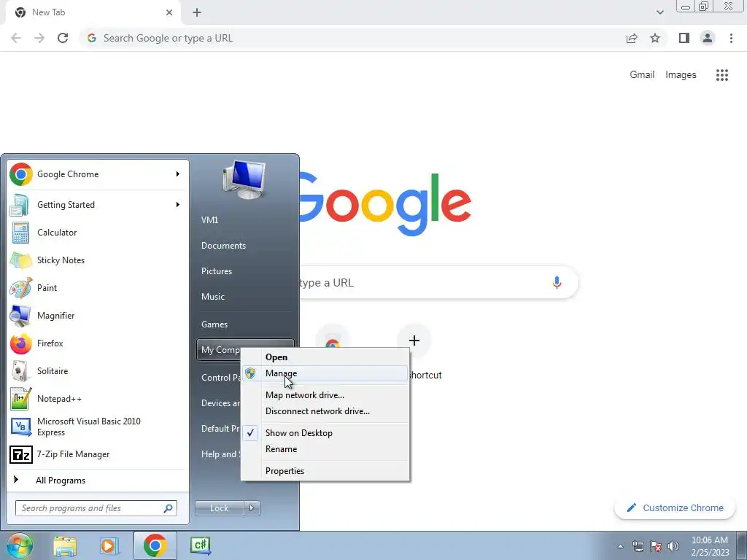Close the New Tab tab
The height and width of the screenshot is (560, 747).
pyautogui.click(x=169, y=12)
